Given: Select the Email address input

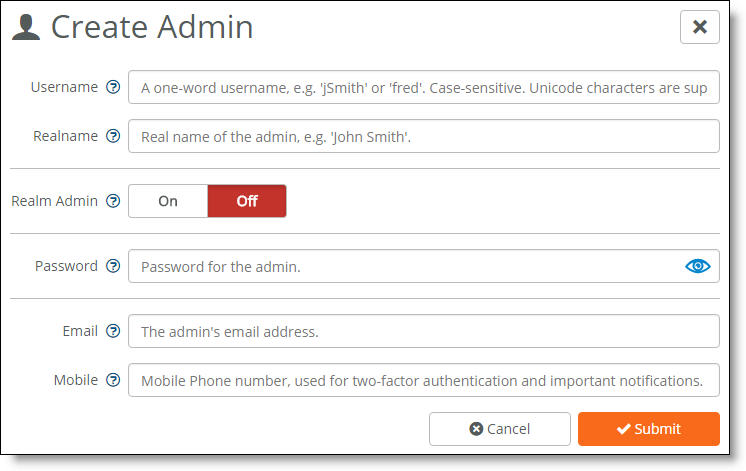Looking at the screenshot, I should [x=423, y=331].
